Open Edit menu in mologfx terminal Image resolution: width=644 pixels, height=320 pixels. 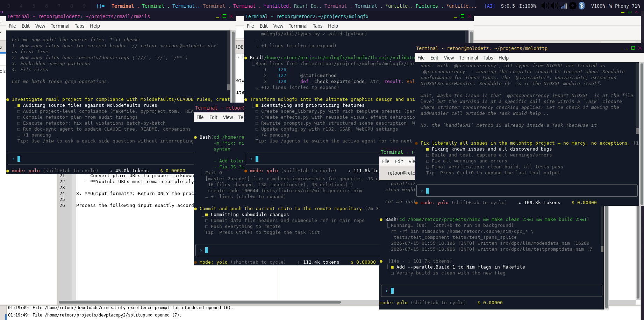tap(264, 26)
